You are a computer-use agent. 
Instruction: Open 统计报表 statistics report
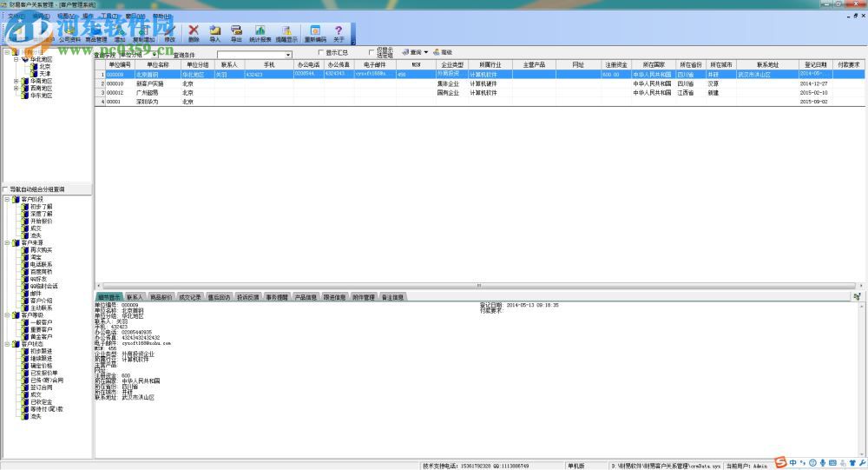(x=260, y=33)
